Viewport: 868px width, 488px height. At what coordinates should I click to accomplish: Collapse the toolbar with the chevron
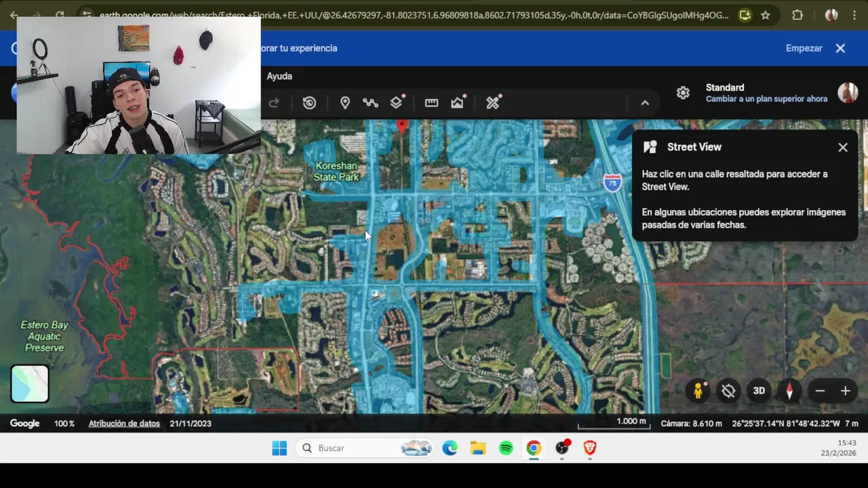pos(645,103)
